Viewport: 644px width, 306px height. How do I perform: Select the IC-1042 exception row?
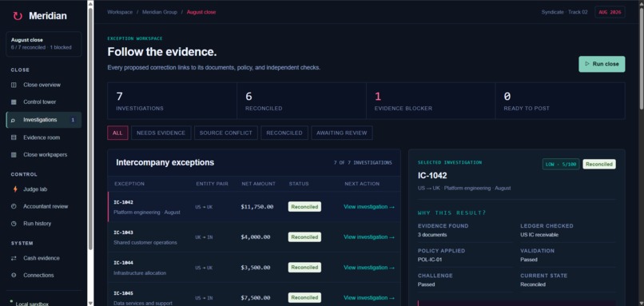254,207
